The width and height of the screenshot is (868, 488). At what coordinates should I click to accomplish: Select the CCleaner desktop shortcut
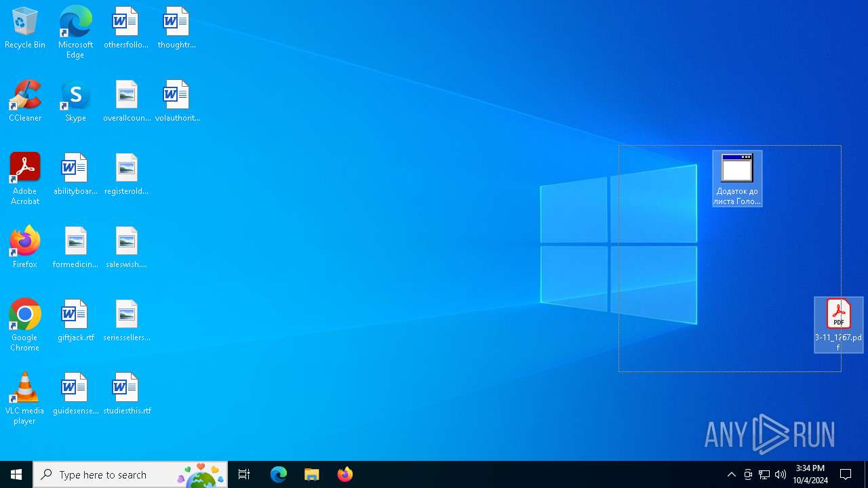(25, 101)
